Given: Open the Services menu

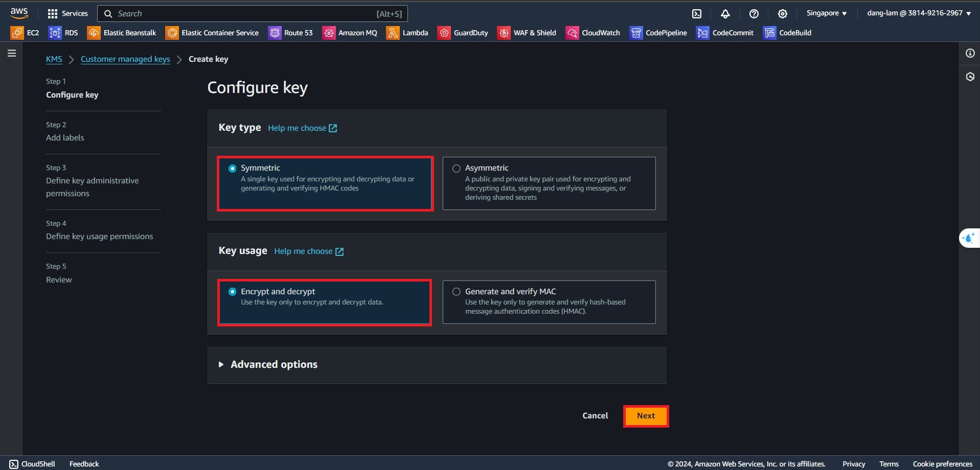Looking at the screenshot, I should 67,14.
